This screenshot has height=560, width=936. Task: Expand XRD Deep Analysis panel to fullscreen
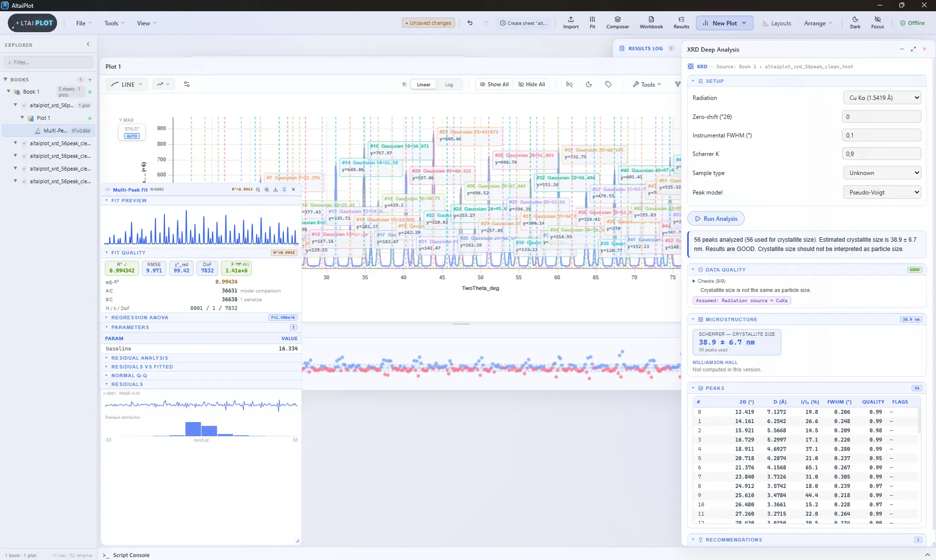[x=913, y=49]
